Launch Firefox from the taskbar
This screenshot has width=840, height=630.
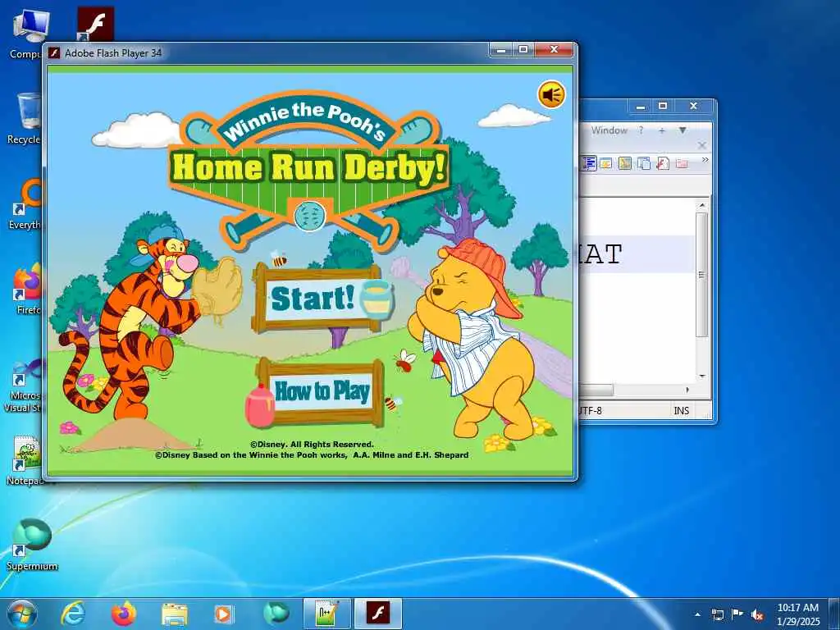point(124,614)
